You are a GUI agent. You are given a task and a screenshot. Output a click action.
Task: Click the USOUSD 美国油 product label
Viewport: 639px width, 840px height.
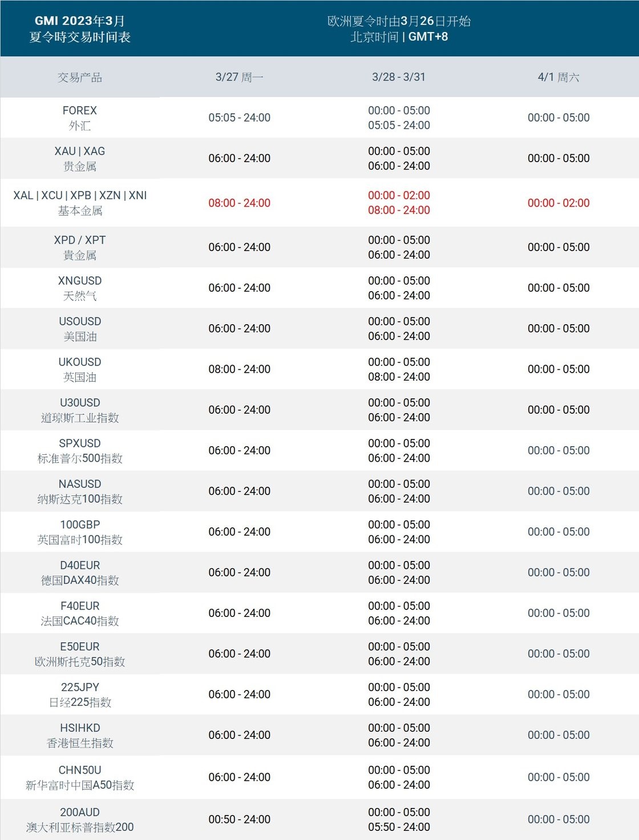(80, 329)
